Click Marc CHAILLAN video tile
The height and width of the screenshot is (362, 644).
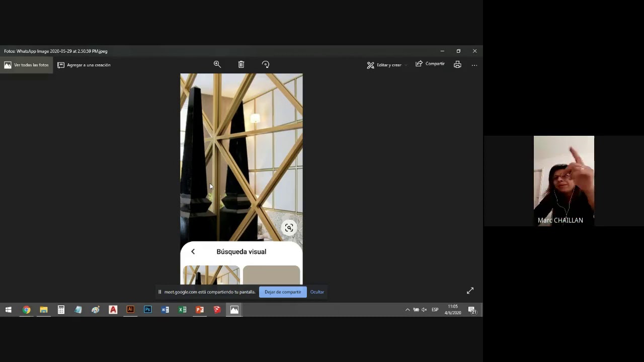(563, 181)
